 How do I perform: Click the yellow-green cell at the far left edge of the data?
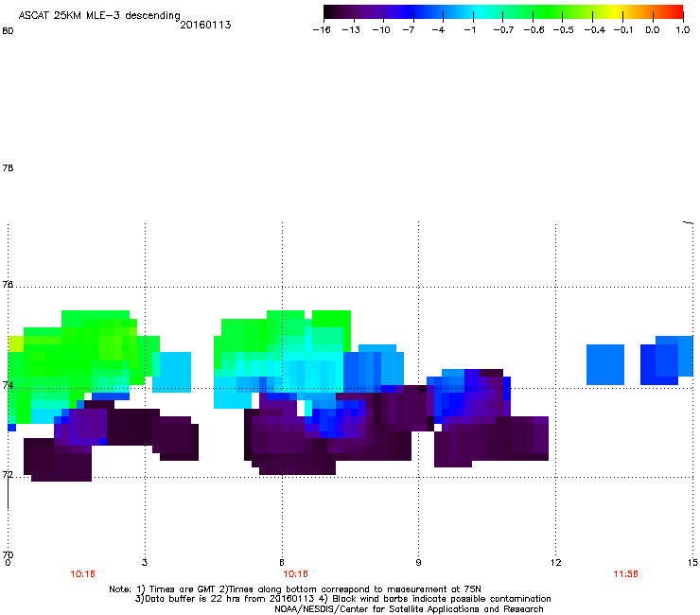click(16, 343)
